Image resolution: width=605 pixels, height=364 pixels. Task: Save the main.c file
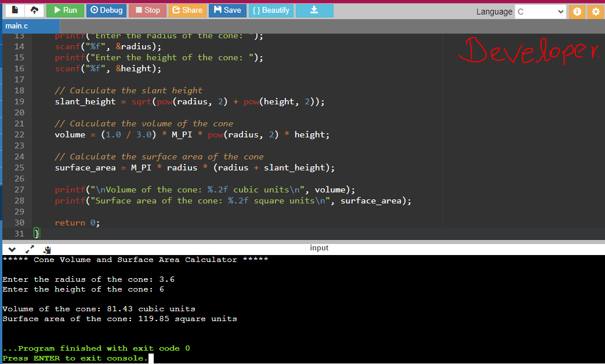[227, 10]
